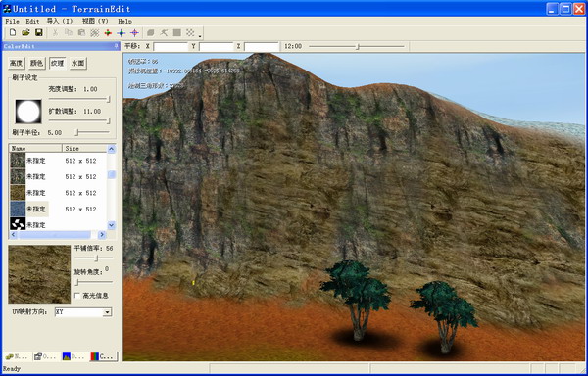
Task: Switch to the D... terrain panel tab
Action: coord(73,356)
